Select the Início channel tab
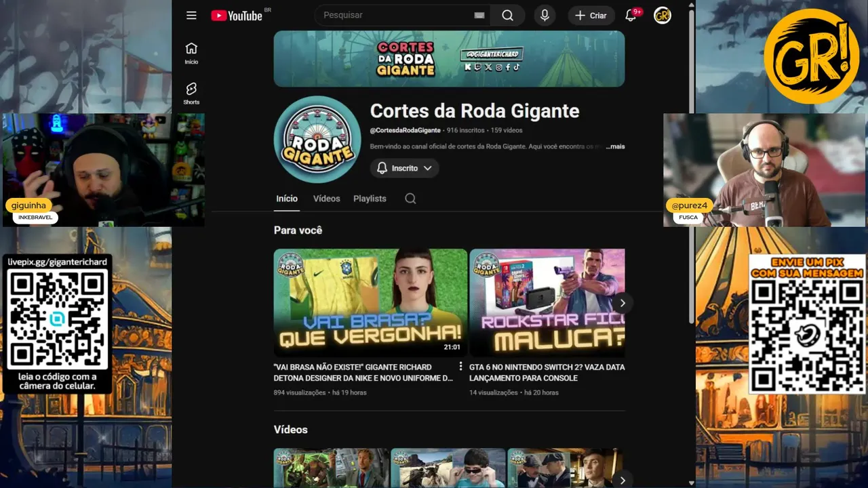This screenshot has width=868, height=488. click(287, 199)
